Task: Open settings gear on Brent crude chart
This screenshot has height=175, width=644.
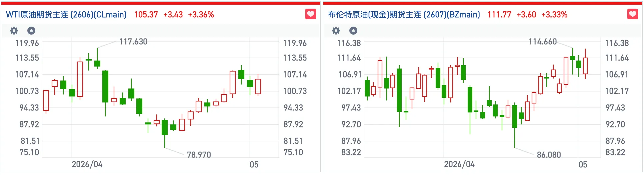Action: click(336, 31)
